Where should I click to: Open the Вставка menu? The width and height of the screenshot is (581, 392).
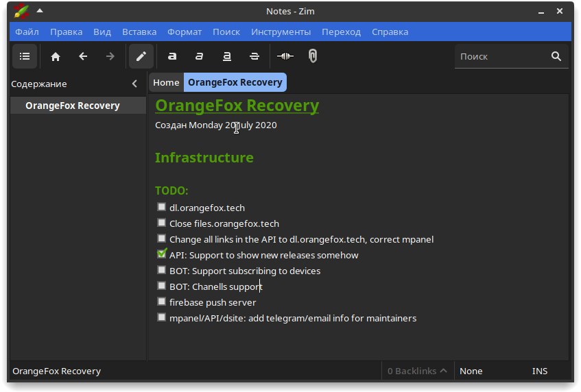pos(139,32)
